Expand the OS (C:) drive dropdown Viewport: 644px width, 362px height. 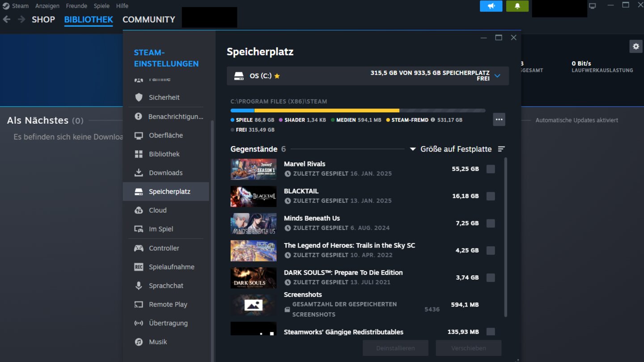(497, 76)
